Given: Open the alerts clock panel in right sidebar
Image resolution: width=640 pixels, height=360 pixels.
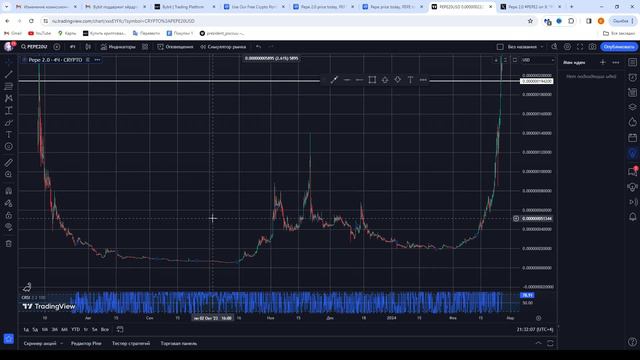Looking at the screenshot, I should point(632,77).
